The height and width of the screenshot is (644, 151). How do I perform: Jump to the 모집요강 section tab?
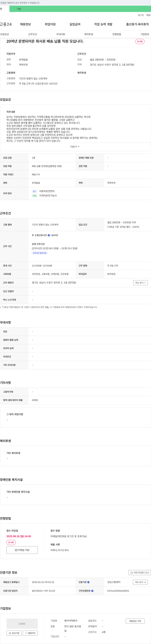click(x=5, y=34)
